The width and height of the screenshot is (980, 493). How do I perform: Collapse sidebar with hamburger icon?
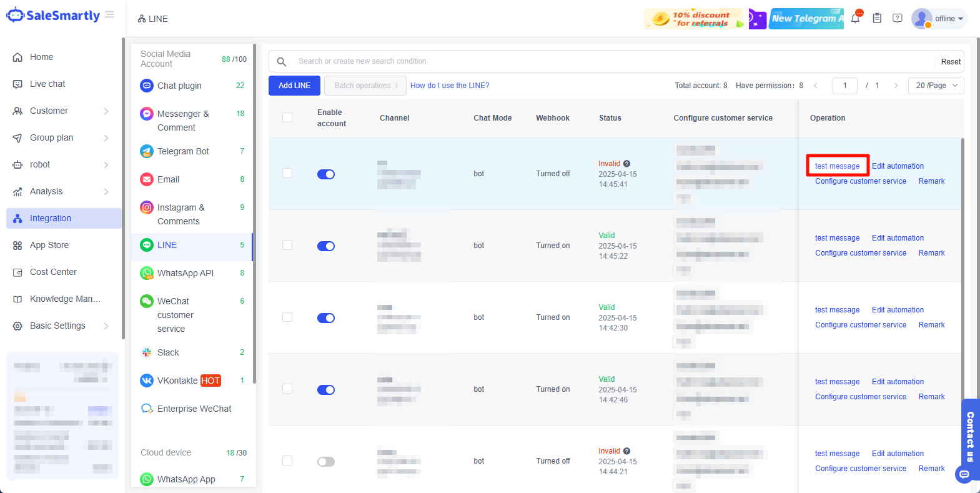(109, 15)
